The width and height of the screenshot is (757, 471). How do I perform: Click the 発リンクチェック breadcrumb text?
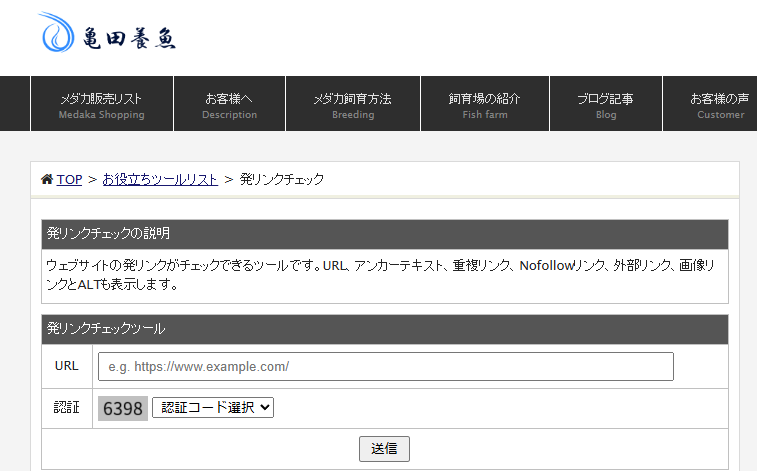[x=282, y=179]
